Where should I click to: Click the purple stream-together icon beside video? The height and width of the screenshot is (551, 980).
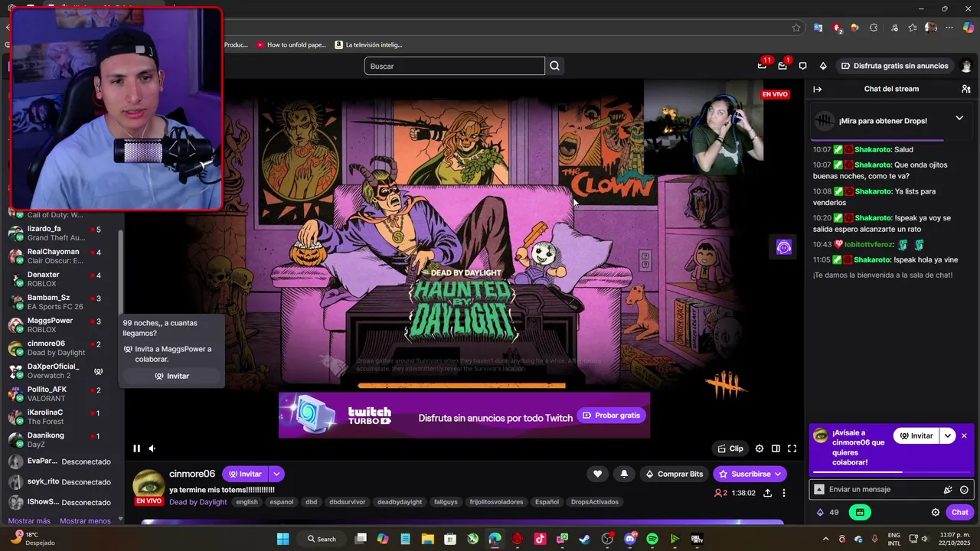(784, 247)
